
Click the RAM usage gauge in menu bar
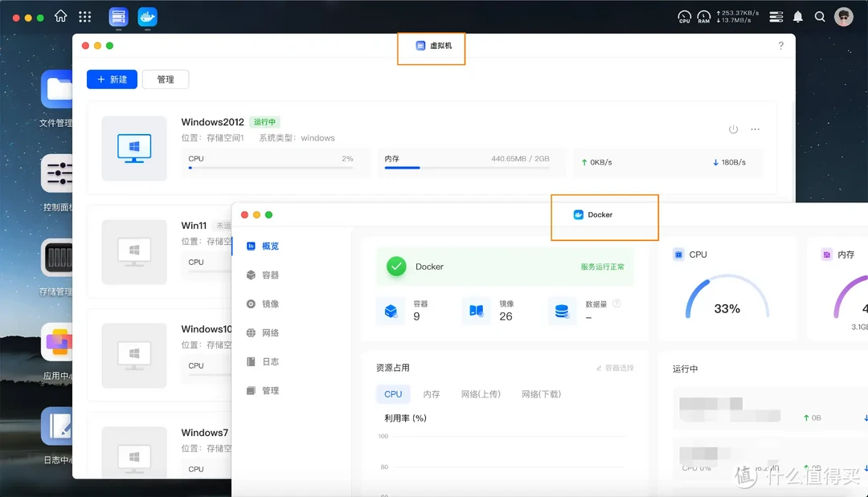pos(703,17)
